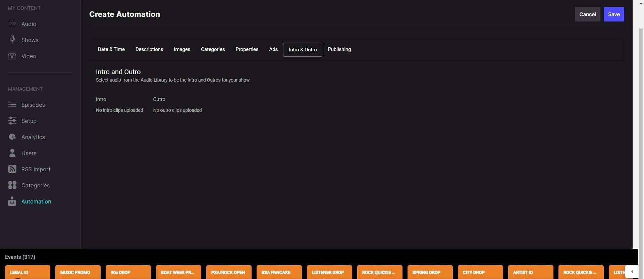Screen dimensions: 644x279
Task: Open the Descriptions tab
Action: point(149,49)
